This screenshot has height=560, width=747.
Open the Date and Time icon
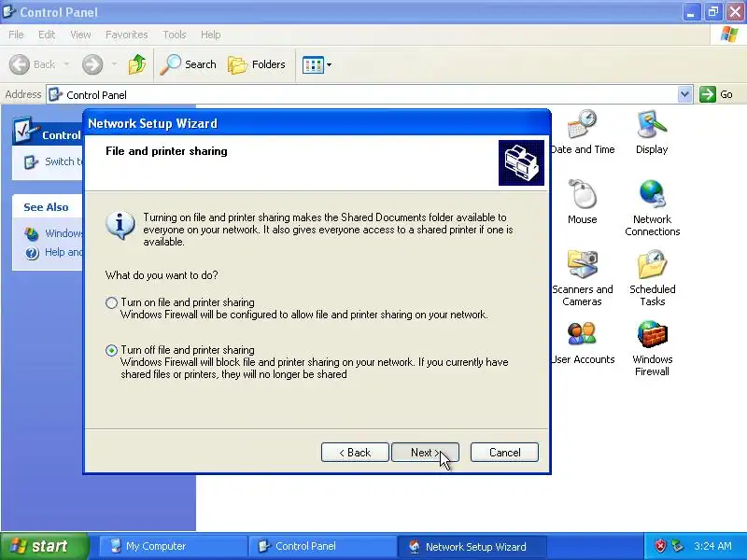(582, 133)
